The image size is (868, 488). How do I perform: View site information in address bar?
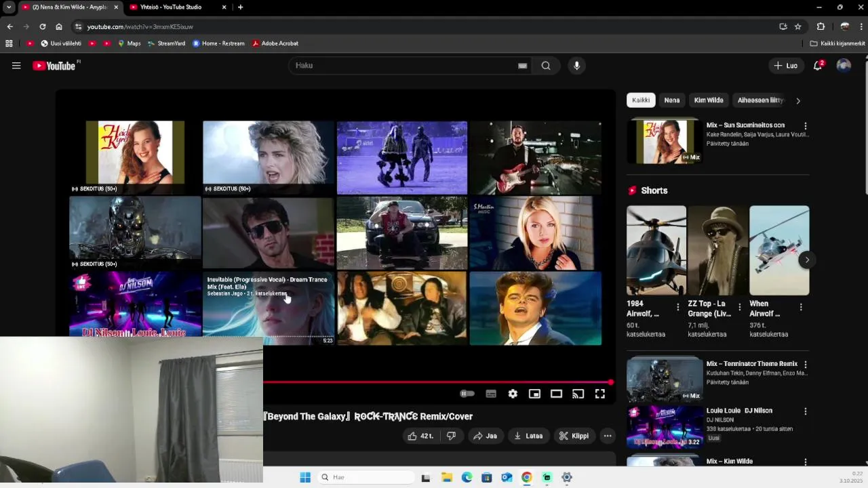(78, 26)
